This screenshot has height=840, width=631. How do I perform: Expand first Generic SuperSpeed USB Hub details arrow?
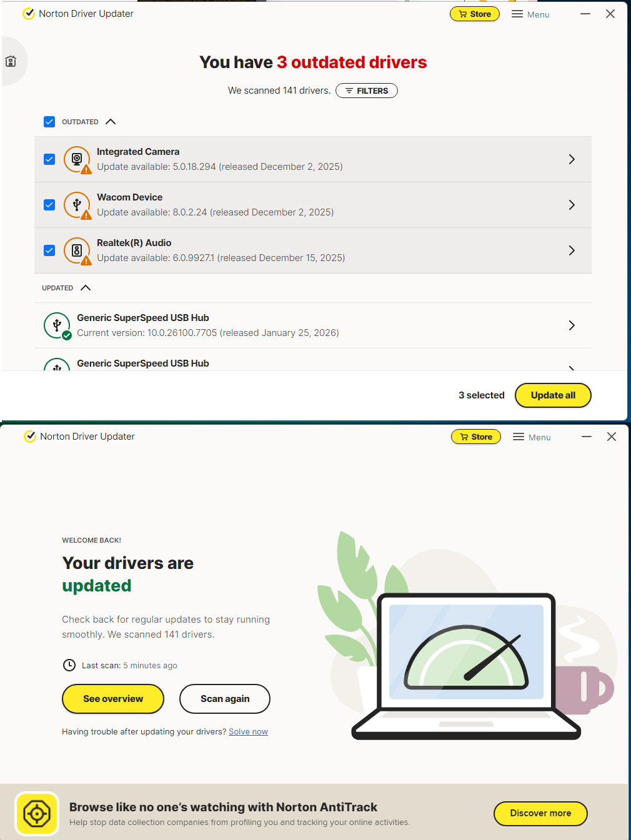pos(572,325)
